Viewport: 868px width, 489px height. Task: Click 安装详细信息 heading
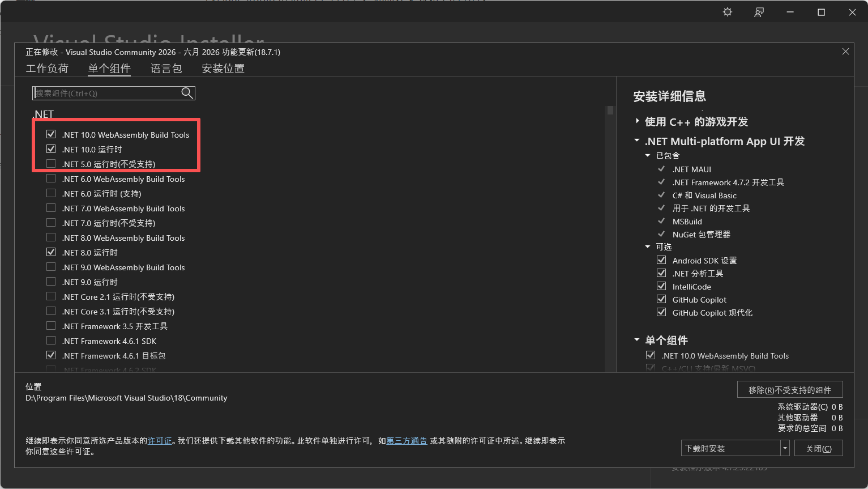coord(669,96)
